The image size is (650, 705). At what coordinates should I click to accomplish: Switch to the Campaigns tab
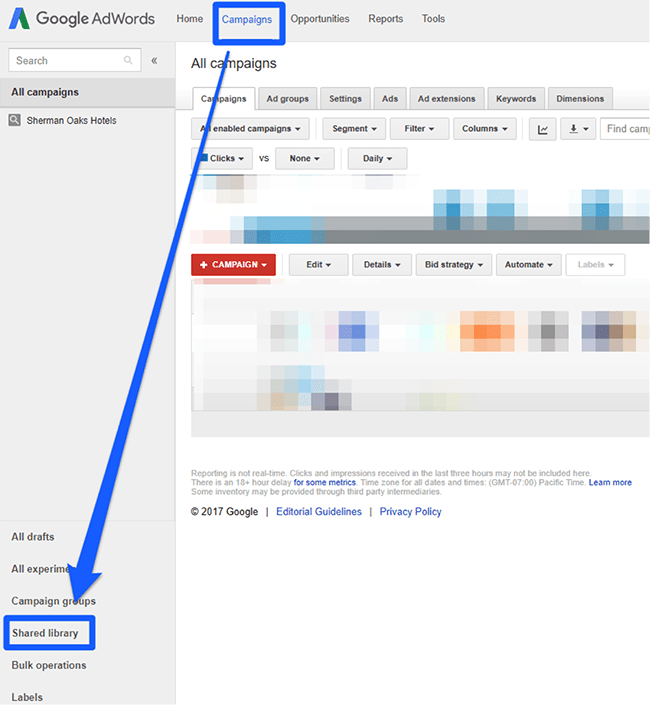[224, 98]
